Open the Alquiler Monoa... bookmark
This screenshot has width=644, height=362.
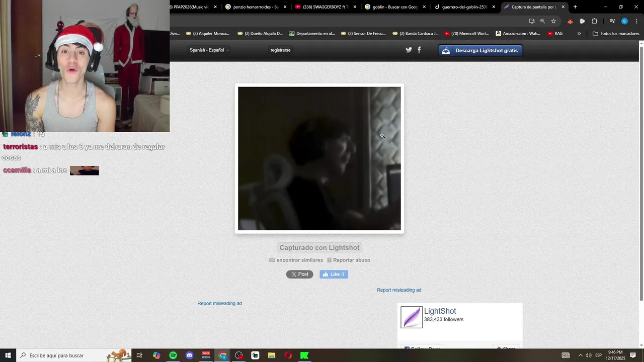(208, 34)
